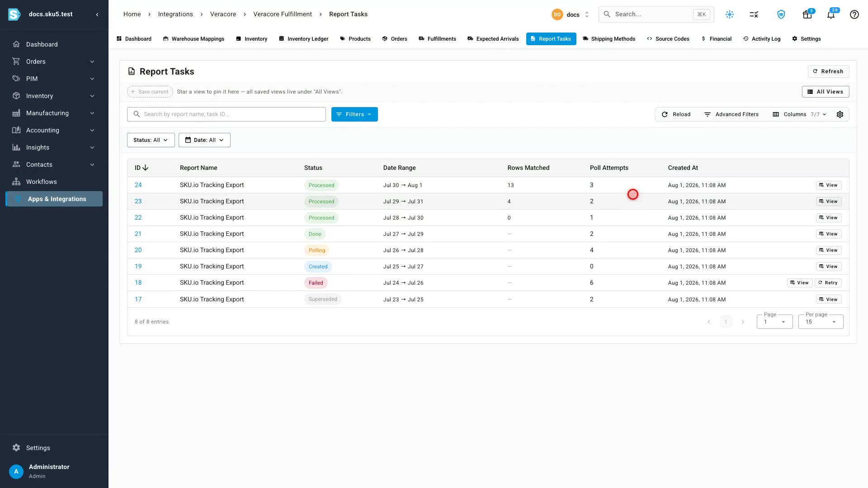Collapse the sidebar with chevron arrow

[97, 14]
